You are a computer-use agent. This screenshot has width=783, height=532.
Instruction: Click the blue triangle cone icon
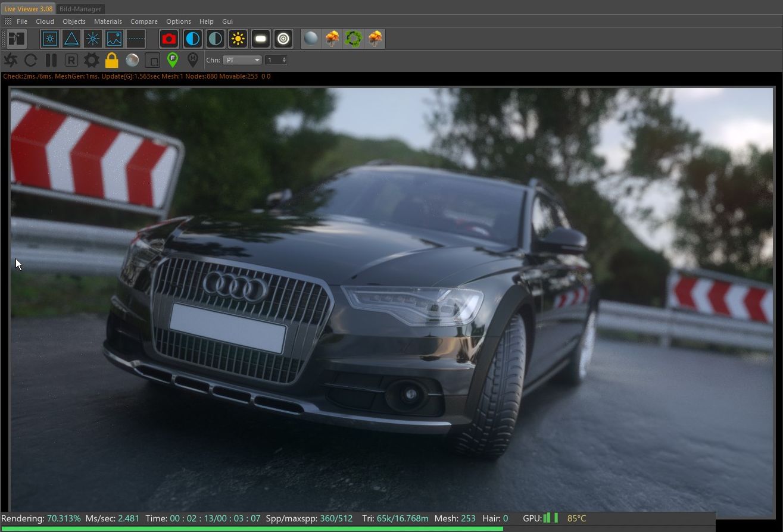click(x=71, y=39)
